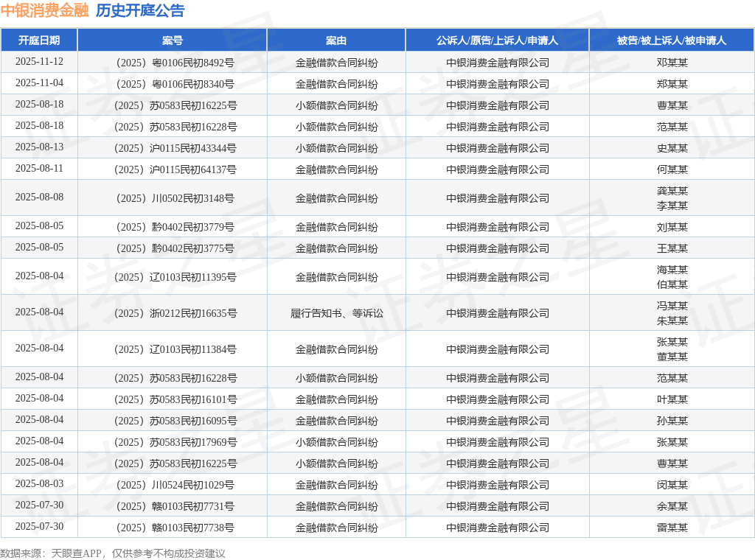Click the date cell 2025-08-08
Screen dimensions: 755x560
[39, 197]
